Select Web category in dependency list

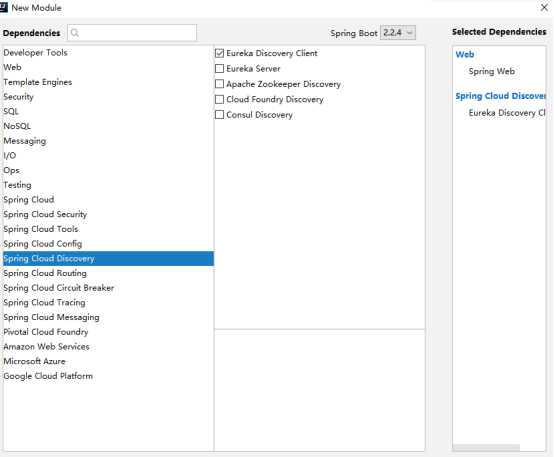(108, 67)
